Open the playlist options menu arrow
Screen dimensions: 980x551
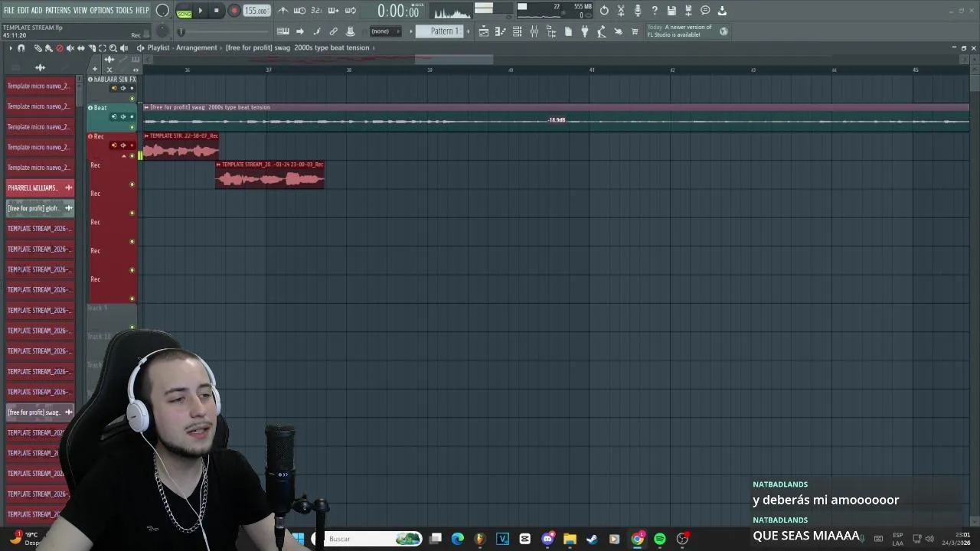pos(10,48)
